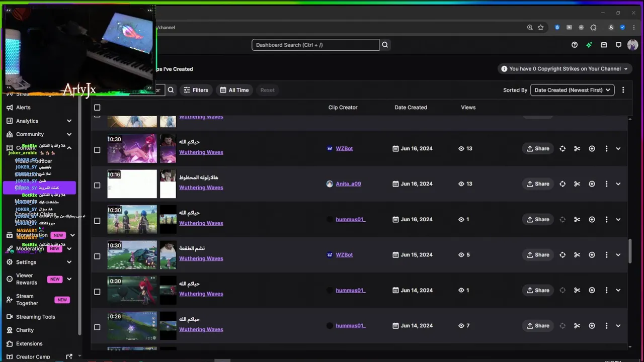Click the clip search magnifier beside Filters
This screenshot has height=362, width=644.
[x=171, y=90]
